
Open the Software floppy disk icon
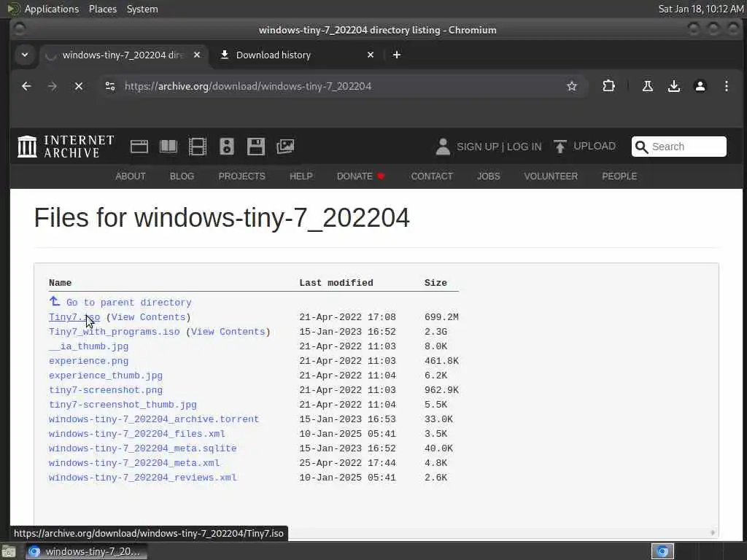tap(256, 146)
